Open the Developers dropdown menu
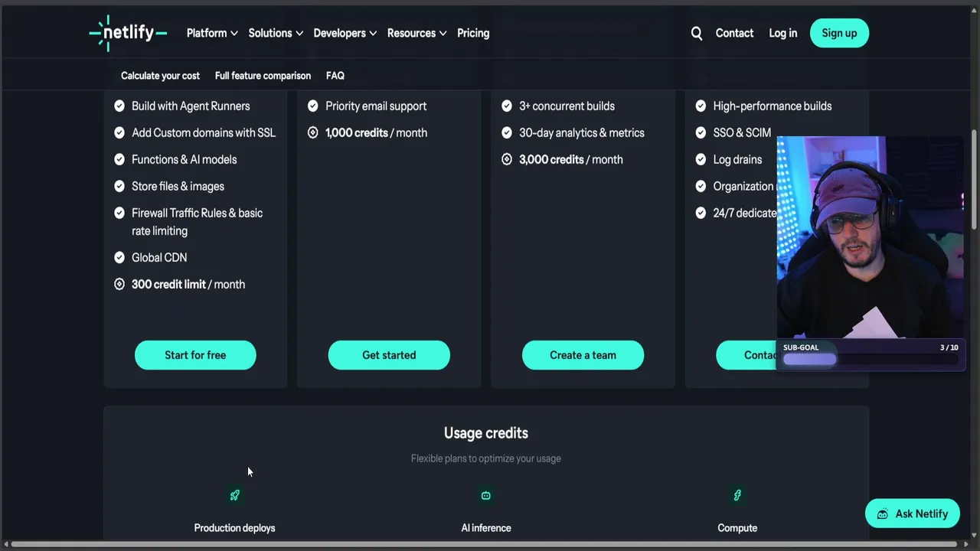 345,33
